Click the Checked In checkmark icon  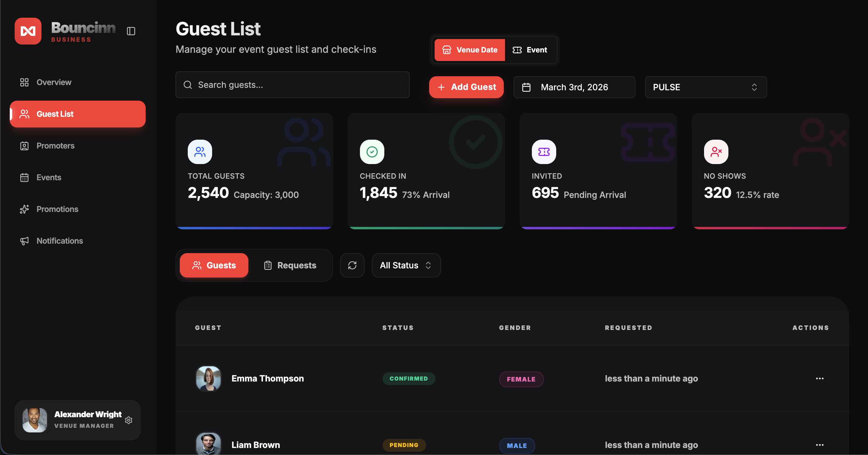(372, 152)
